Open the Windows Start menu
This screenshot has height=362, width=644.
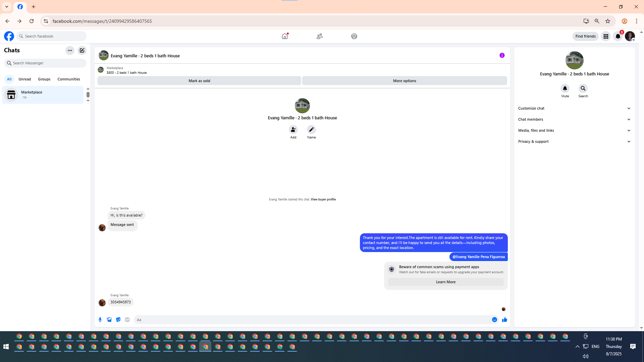pos(6,347)
